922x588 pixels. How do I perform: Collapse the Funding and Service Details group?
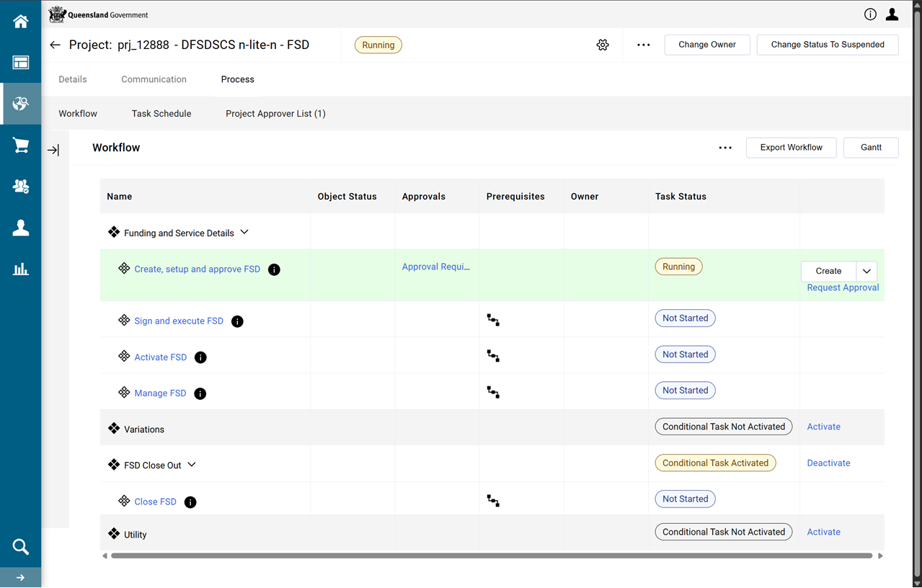(x=244, y=232)
